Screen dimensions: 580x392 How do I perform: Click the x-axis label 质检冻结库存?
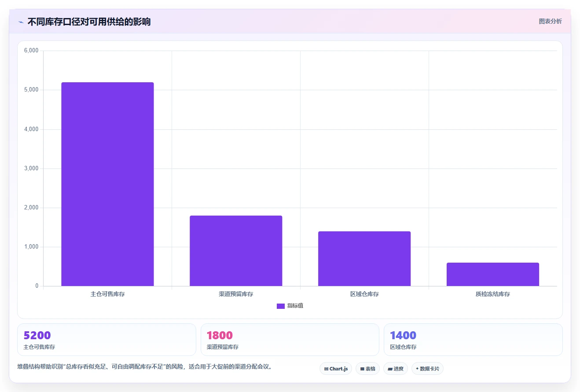pos(493,294)
